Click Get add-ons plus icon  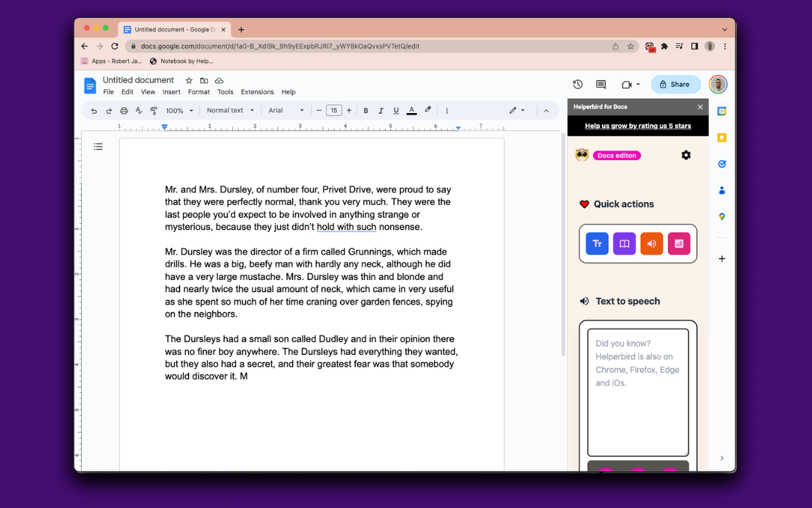click(x=722, y=258)
